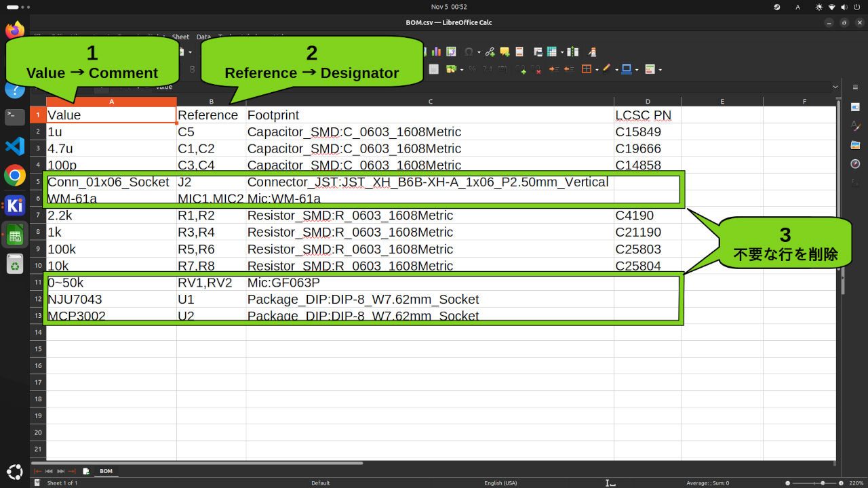Apply cell borders
868x488 pixels.
(587, 69)
